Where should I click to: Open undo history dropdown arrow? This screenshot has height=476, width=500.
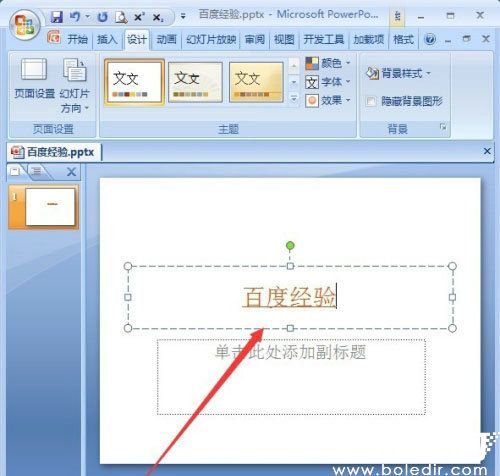[x=87, y=16]
